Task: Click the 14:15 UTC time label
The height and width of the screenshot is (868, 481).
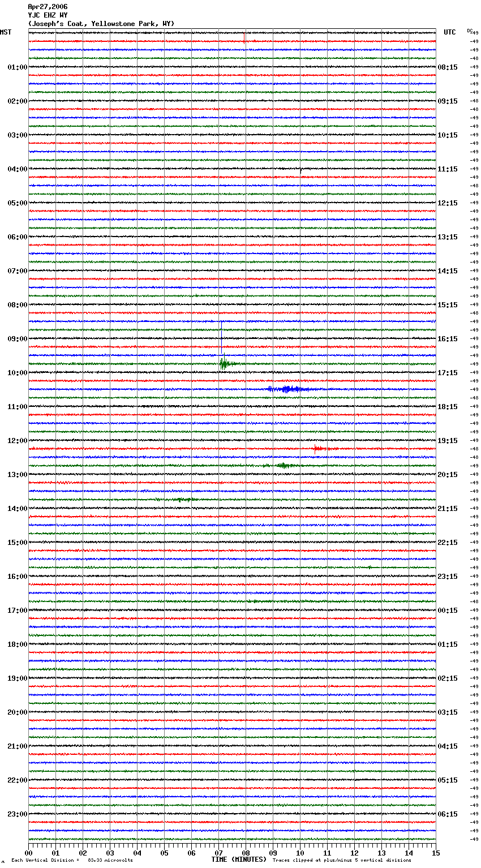Action: (x=448, y=271)
